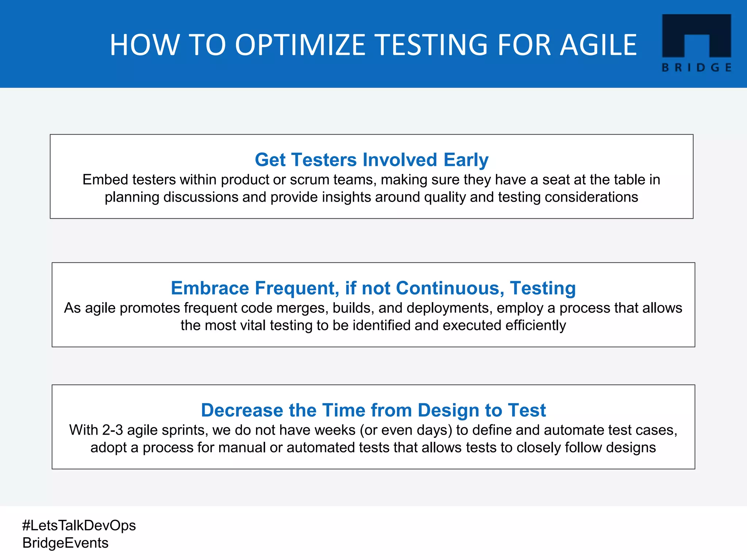
Task: Select the 'Embrace Frequent, if not Continuous, Testing' heading
Action: click(373, 288)
